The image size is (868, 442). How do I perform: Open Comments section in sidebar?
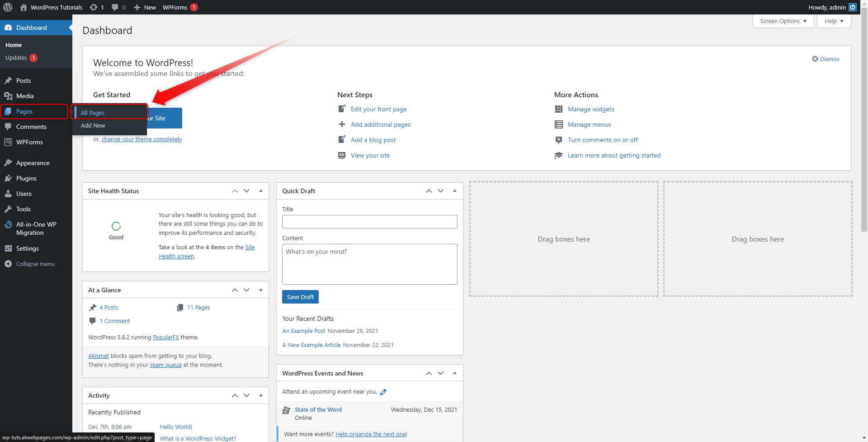(x=31, y=127)
